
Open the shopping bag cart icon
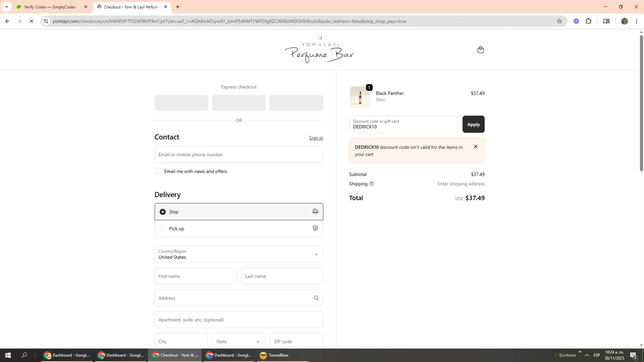click(480, 50)
